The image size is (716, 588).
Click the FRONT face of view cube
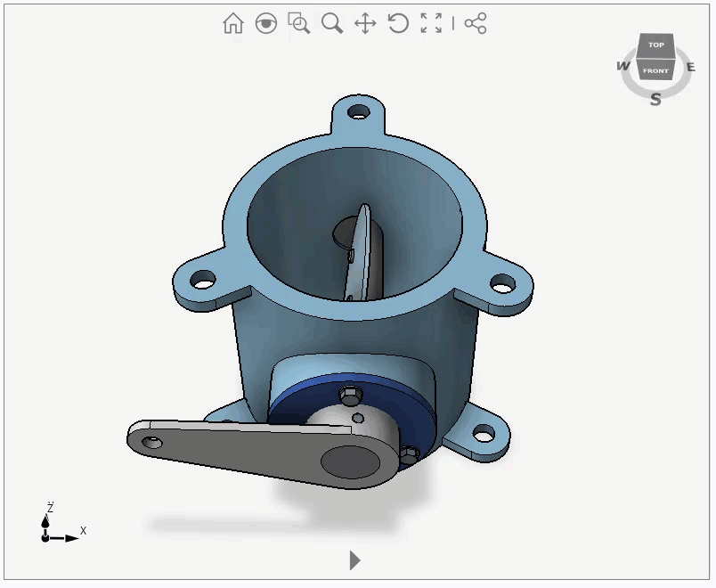pos(655,69)
